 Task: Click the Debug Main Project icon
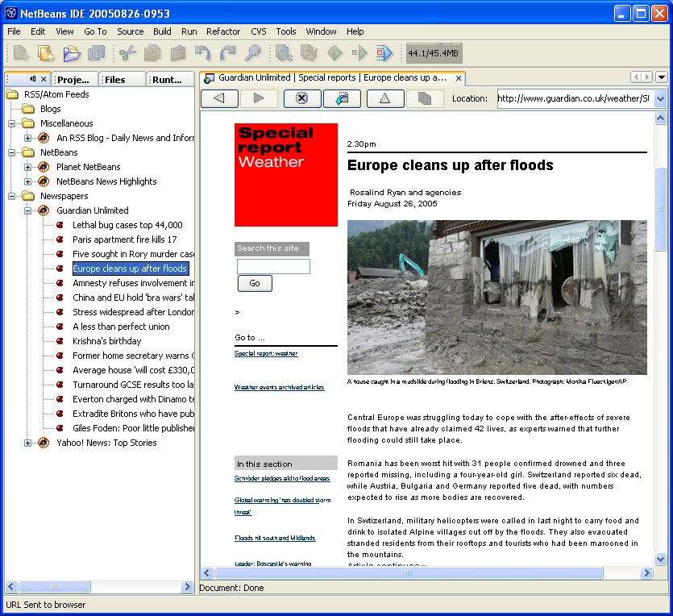(359, 53)
